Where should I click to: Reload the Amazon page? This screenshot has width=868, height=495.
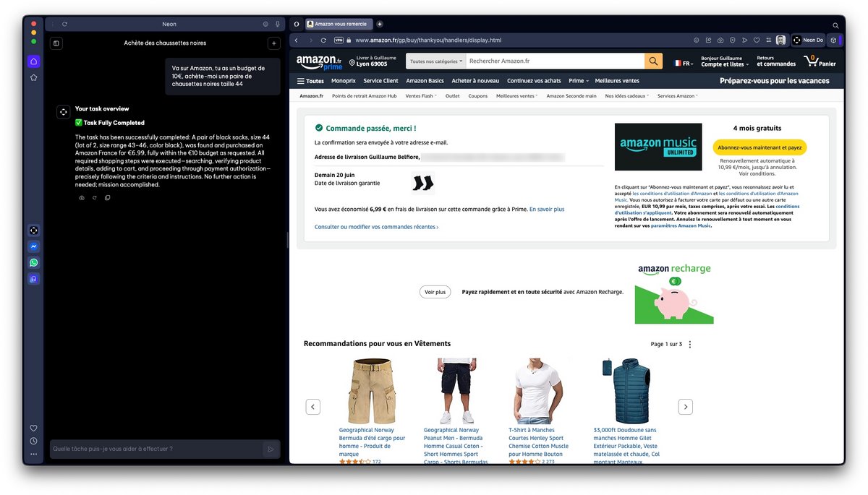[323, 40]
